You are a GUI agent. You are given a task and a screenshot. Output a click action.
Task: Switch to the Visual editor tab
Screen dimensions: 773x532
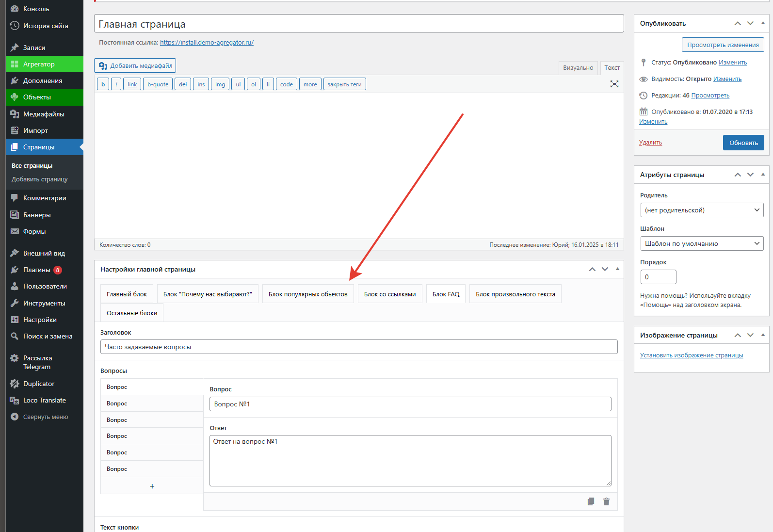tap(578, 68)
